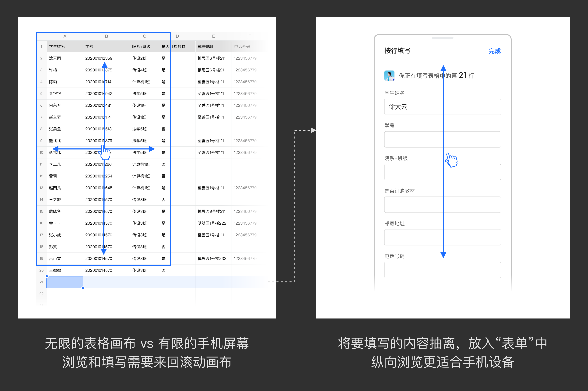Click the cell containing 李二凡
This screenshot has width=588, height=391.
pyautogui.click(x=65, y=164)
